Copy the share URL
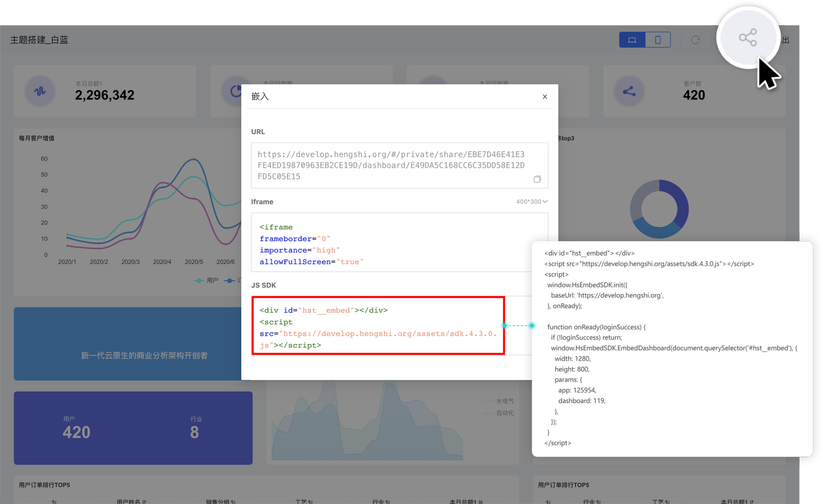Viewport: 823px width, 504px height. pyautogui.click(x=537, y=179)
